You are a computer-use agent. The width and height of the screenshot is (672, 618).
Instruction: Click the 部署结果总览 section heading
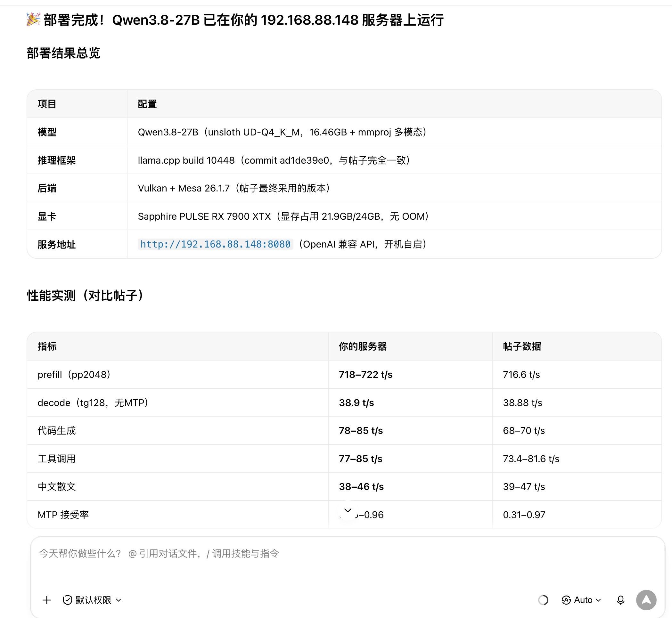pyautogui.click(x=63, y=53)
